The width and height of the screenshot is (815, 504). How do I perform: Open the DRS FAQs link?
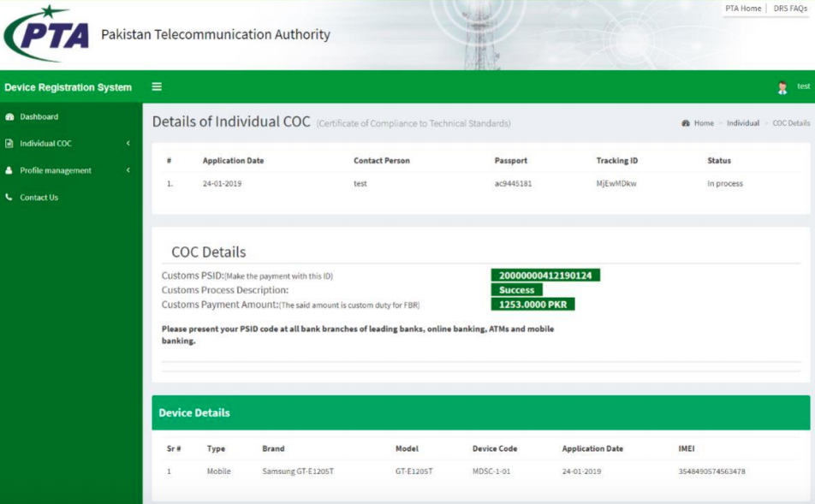coord(790,9)
